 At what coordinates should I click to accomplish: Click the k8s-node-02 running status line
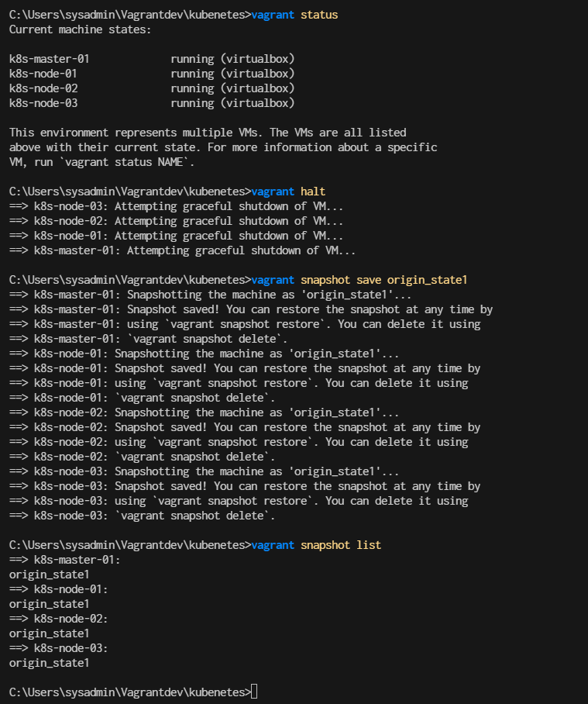[152, 88]
